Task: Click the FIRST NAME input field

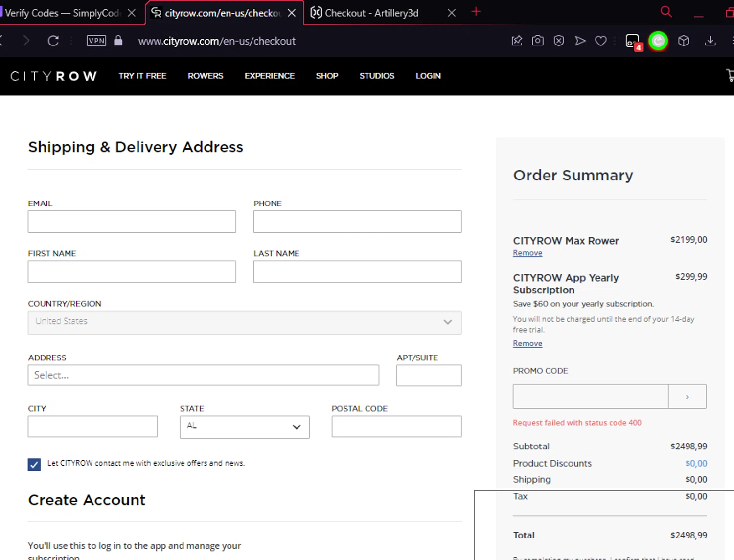Action: click(x=132, y=272)
